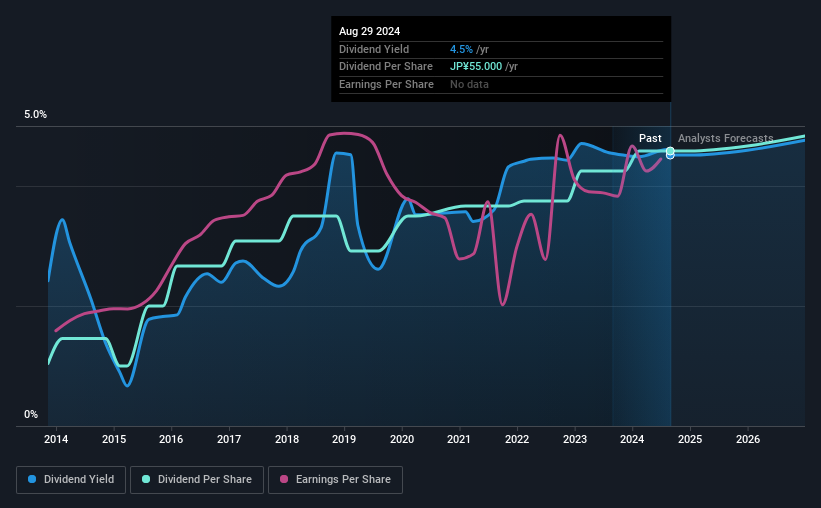Viewport: 821px width, 508px height.
Task: Toggle the Dividend Per Share legend button
Action: coord(197,480)
